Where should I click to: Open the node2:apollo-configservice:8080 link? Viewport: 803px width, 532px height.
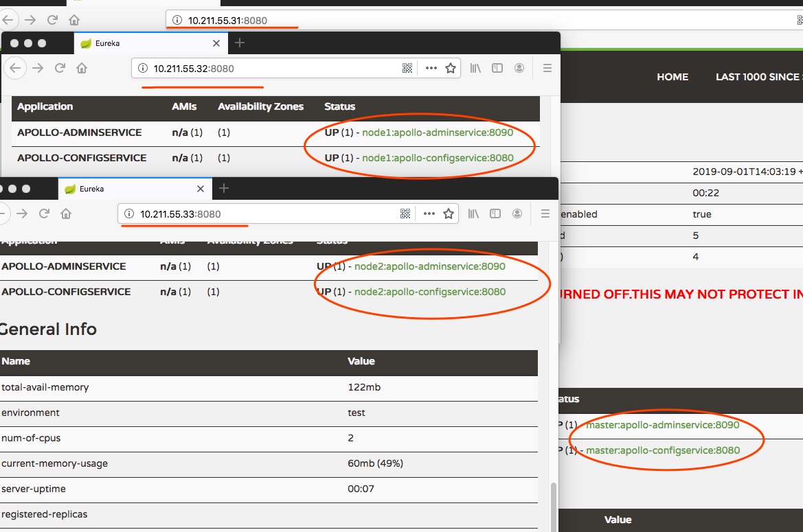(x=434, y=292)
